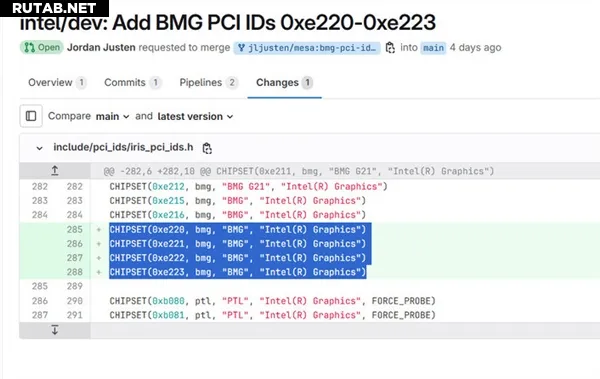Open the jljusten/mesa:bmg-pci-id source branch link
This screenshot has height=379, width=600.
pyautogui.click(x=307, y=48)
